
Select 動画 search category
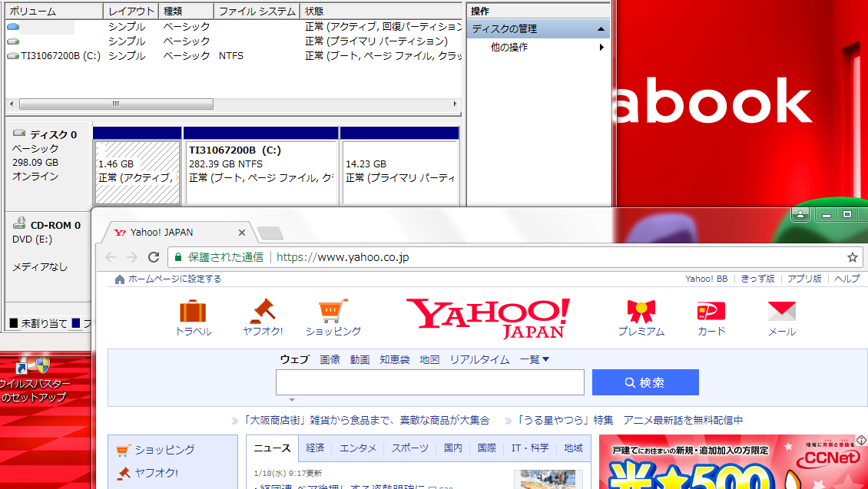[x=359, y=359]
